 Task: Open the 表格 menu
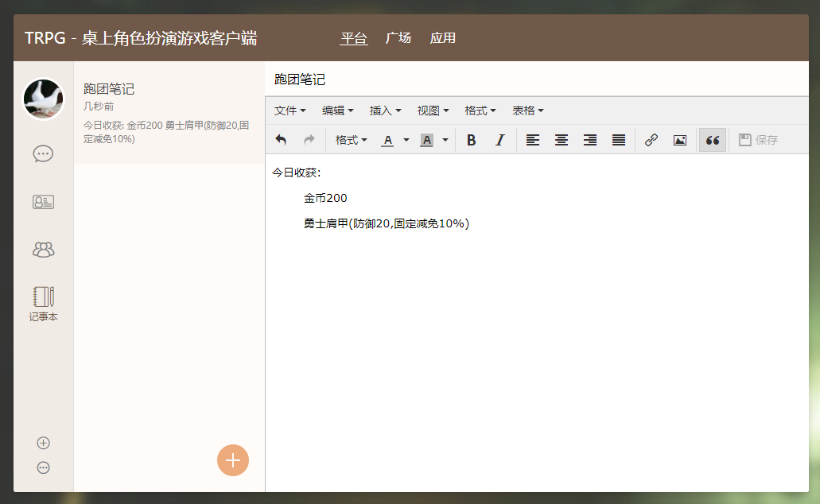[x=527, y=110]
